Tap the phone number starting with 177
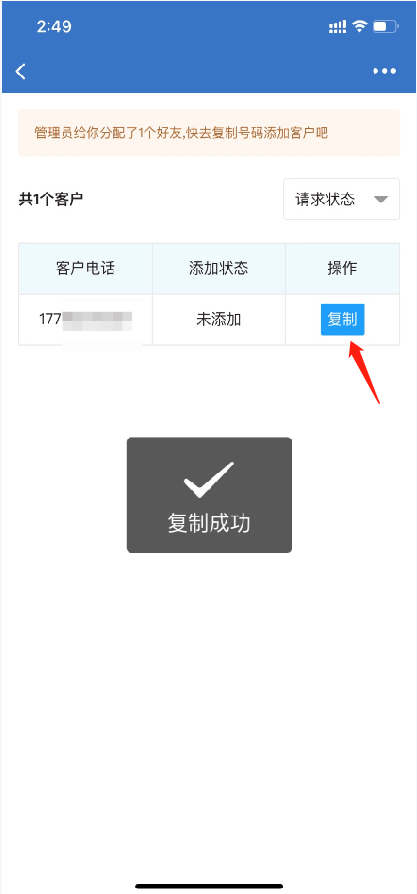 click(86, 319)
